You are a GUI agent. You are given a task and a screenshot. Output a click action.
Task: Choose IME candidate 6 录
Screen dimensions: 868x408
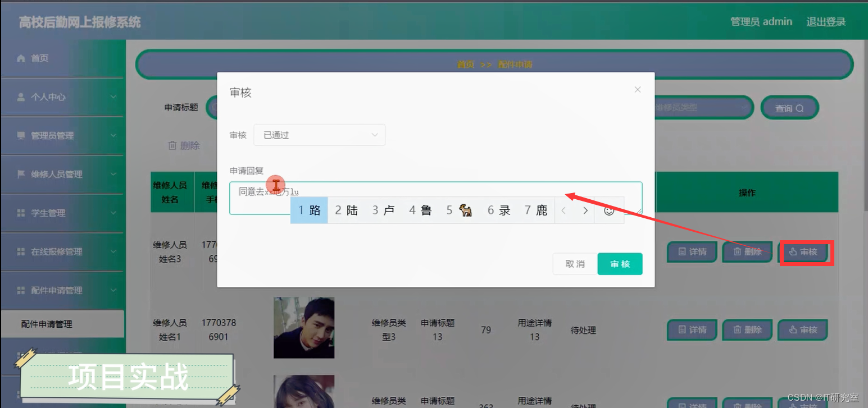pos(499,210)
